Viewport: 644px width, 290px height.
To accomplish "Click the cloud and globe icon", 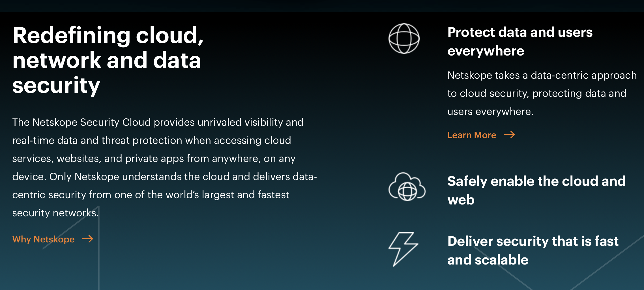I will [407, 187].
